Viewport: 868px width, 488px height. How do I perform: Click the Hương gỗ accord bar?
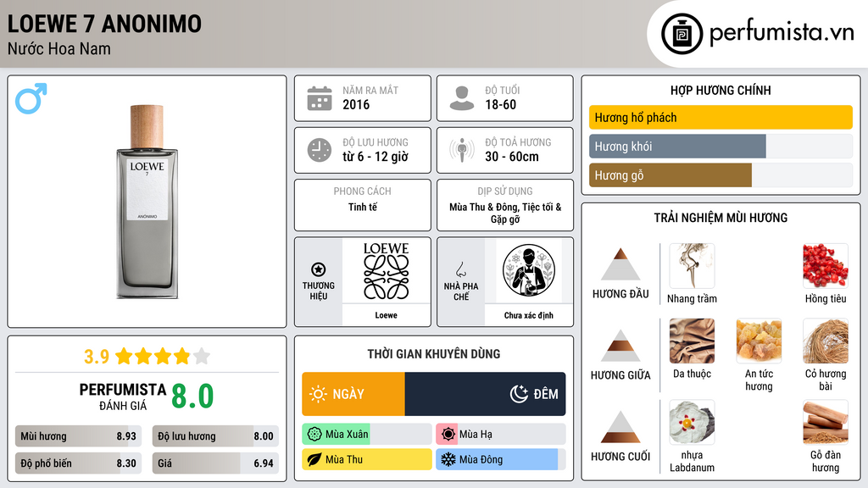[721, 175]
